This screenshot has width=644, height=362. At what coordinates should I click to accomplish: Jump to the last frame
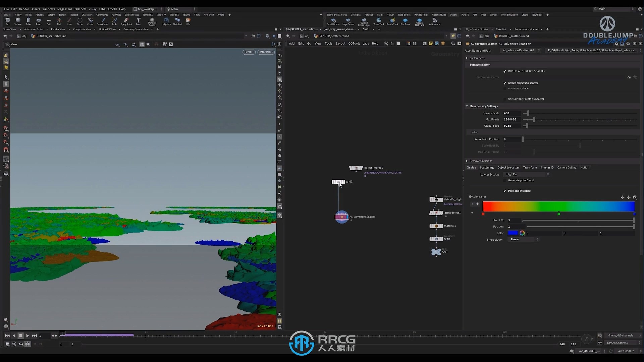[x=34, y=336]
